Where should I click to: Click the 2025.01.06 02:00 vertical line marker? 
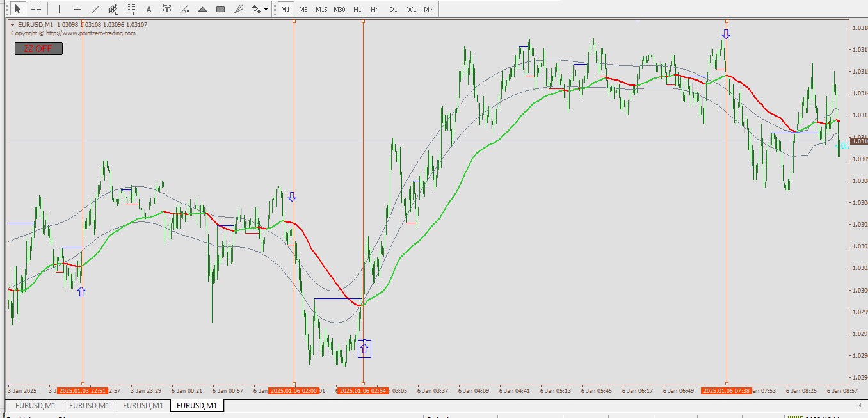(294, 390)
